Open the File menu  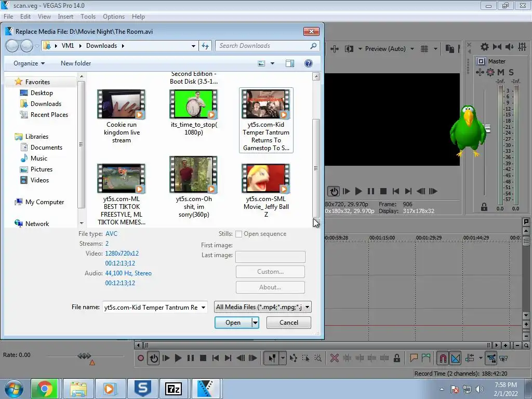pos(8,17)
